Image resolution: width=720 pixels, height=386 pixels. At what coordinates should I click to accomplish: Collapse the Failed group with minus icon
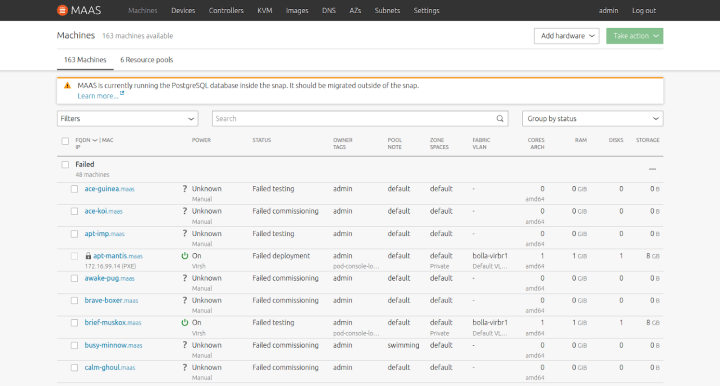(x=652, y=169)
